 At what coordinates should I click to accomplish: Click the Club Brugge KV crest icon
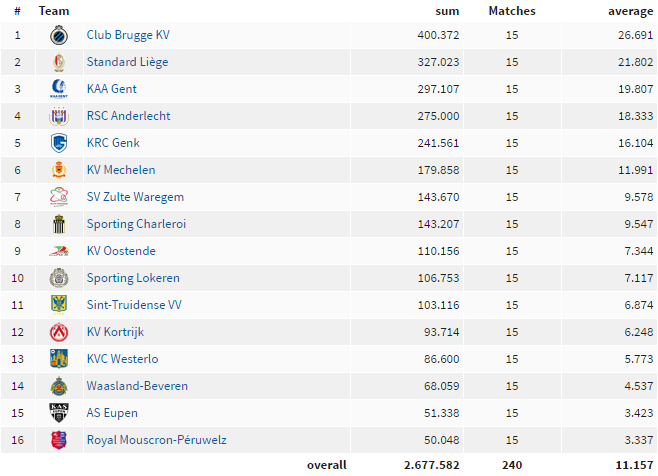tap(59, 35)
